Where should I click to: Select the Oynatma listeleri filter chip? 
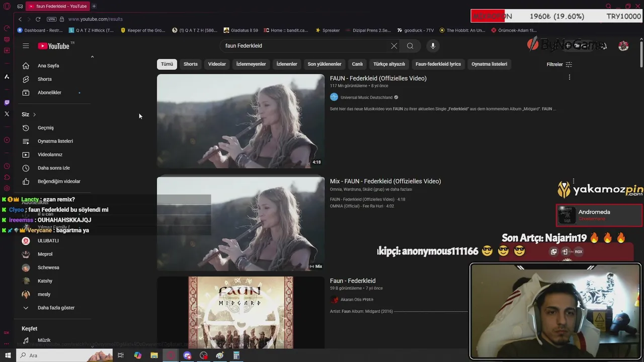(490, 64)
